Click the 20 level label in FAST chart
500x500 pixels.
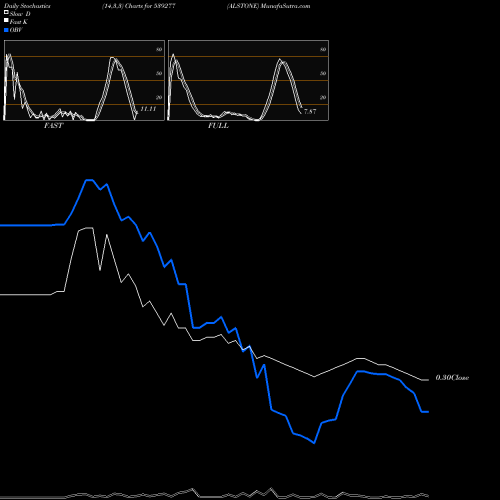click(159, 97)
